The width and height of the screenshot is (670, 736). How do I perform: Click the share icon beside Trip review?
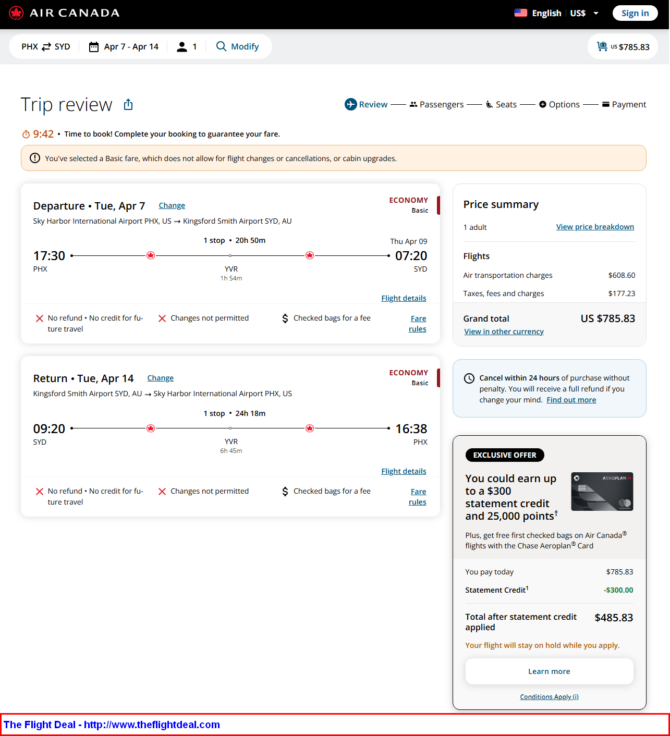coord(128,105)
